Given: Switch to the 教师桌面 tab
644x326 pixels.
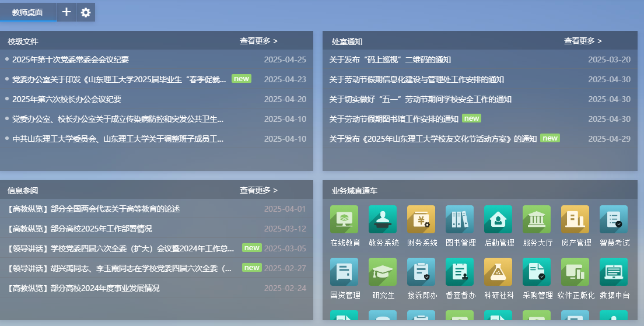Looking at the screenshot, I should [x=27, y=12].
